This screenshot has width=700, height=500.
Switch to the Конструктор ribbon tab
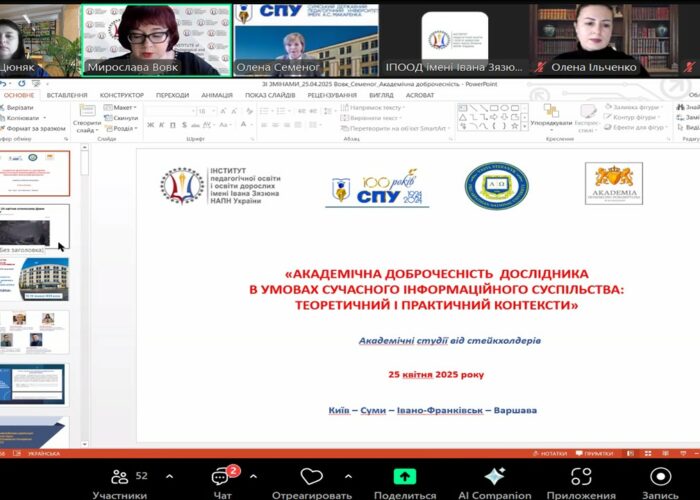[121, 95]
